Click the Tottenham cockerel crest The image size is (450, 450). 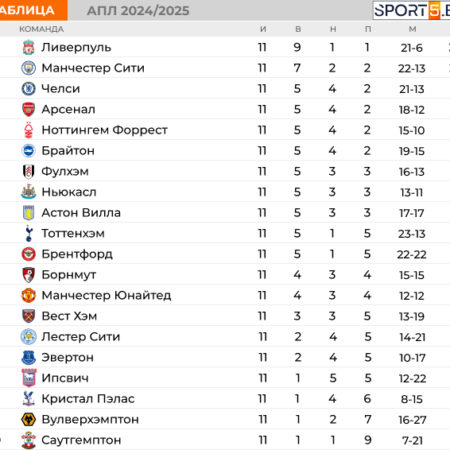29,233
